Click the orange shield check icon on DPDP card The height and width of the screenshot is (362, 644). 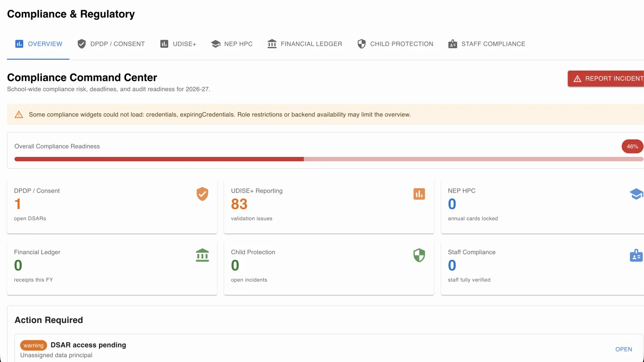pyautogui.click(x=202, y=194)
